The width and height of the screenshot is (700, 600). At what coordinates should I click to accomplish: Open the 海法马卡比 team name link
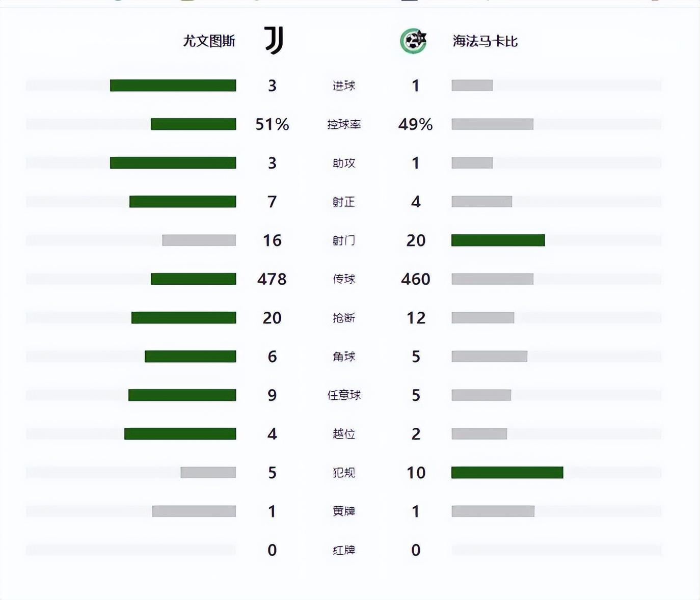485,41
